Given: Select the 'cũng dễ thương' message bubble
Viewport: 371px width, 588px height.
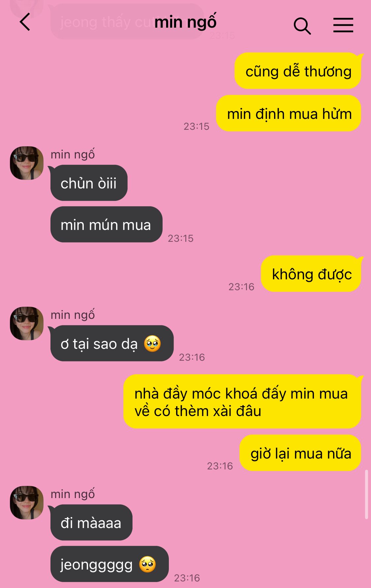Looking at the screenshot, I should click(x=298, y=71).
